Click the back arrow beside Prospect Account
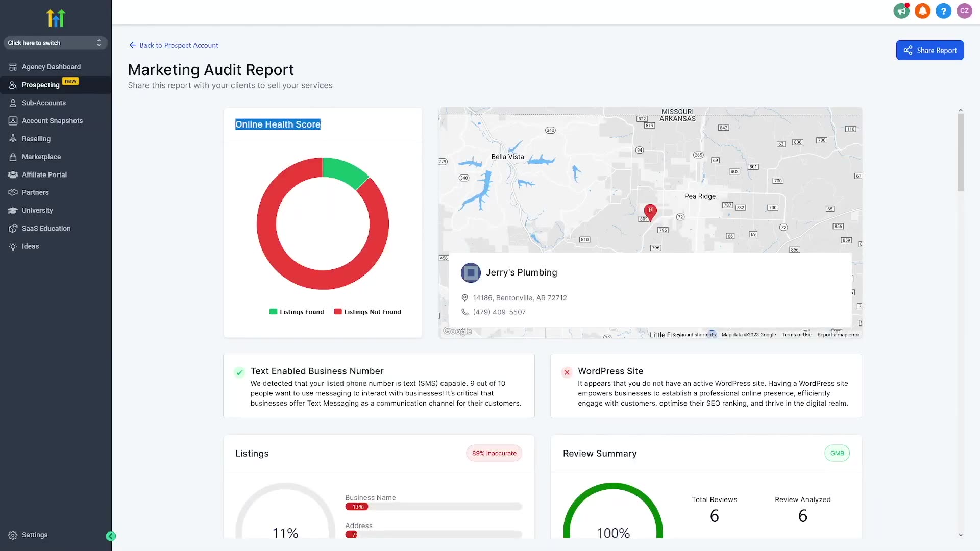This screenshot has height=551, width=980. [x=133, y=45]
